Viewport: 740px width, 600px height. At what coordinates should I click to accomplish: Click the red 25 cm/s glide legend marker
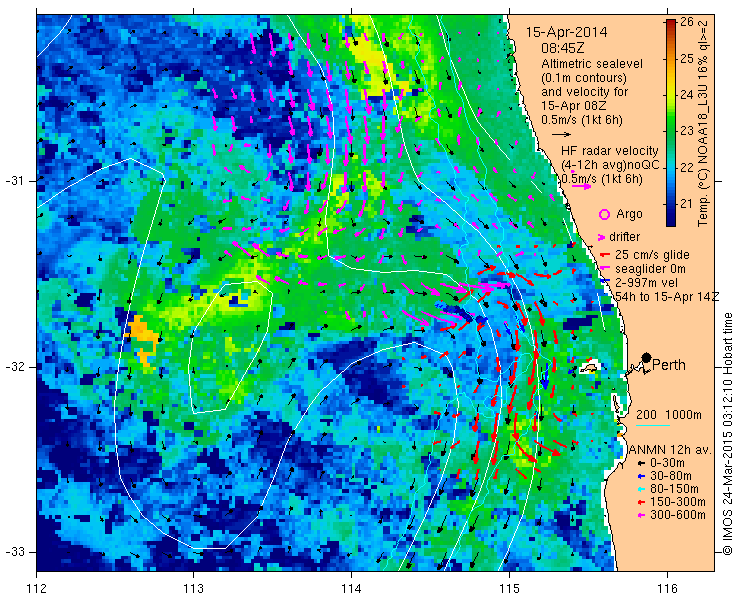click(x=603, y=255)
